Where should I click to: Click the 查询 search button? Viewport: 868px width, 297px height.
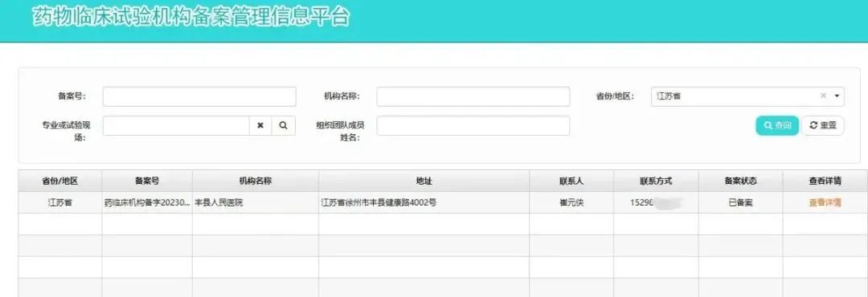[777, 125]
